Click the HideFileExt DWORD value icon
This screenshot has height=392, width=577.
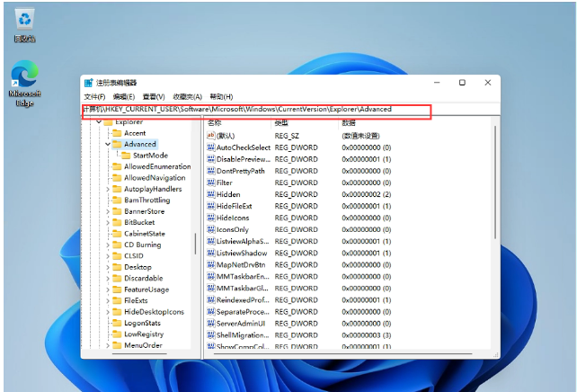coord(211,206)
